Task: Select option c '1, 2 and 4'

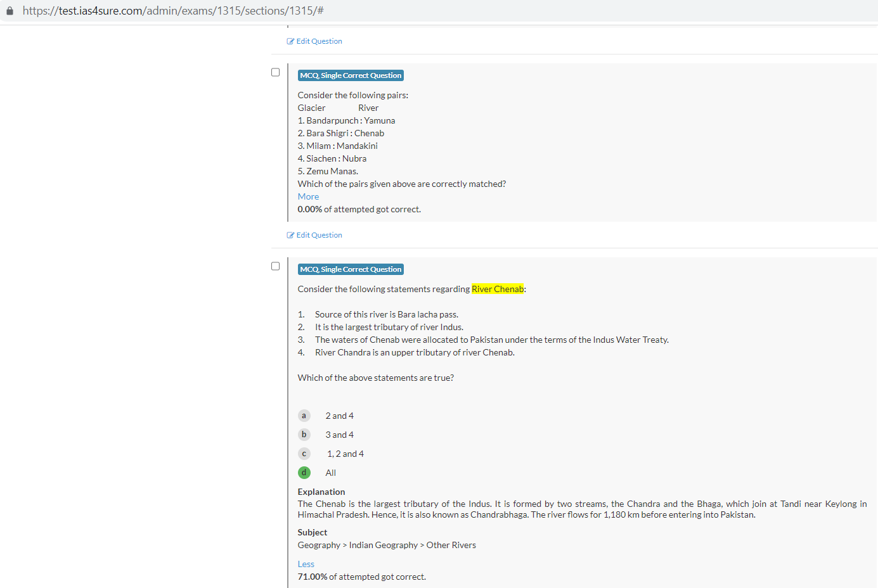Action: (x=304, y=454)
